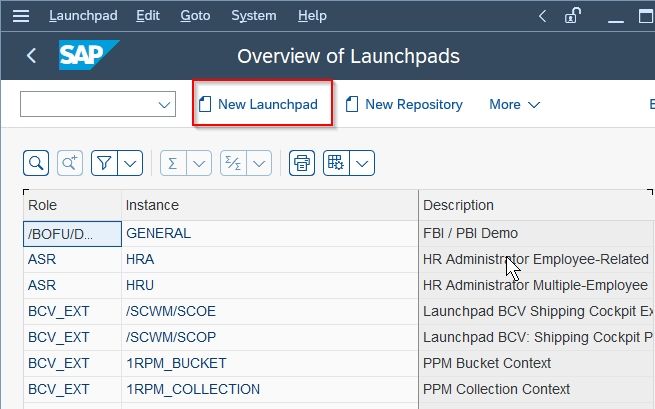Click the Find magnifier icon
Image resolution: width=655 pixels, height=409 pixels.
pyautogui.click(x=36, y=163)
